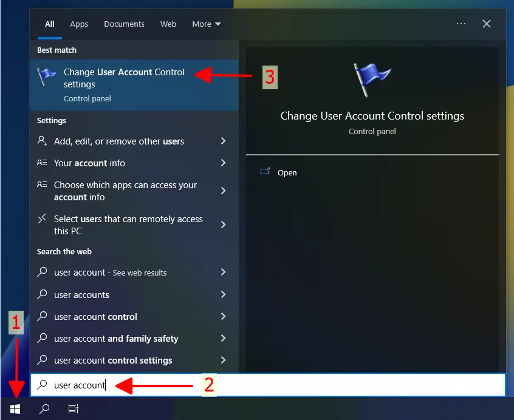Open Task View on the taskbar
Screen dimensions: 514x420
click(73, 408)
